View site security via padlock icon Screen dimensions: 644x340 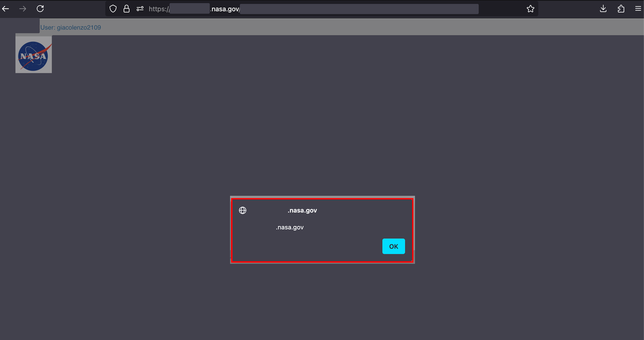(126, 9)
